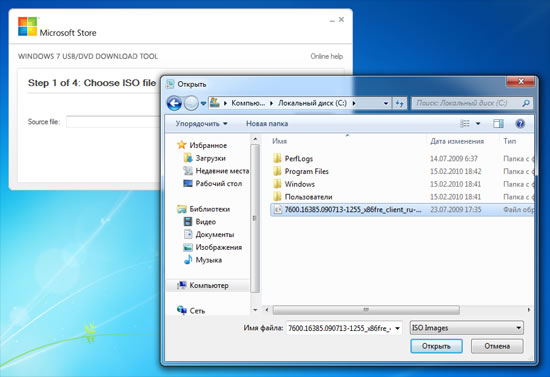Open the Видео library

click(200, 222)
